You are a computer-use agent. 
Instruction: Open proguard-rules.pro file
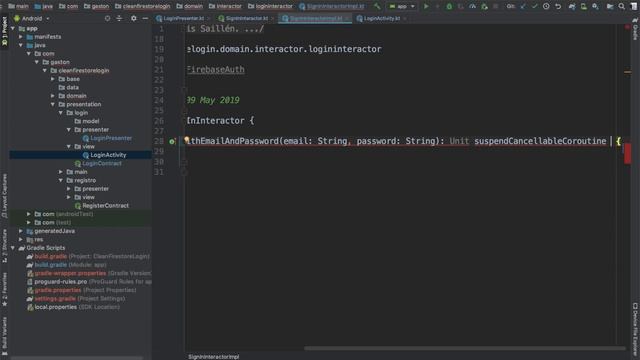60,282
